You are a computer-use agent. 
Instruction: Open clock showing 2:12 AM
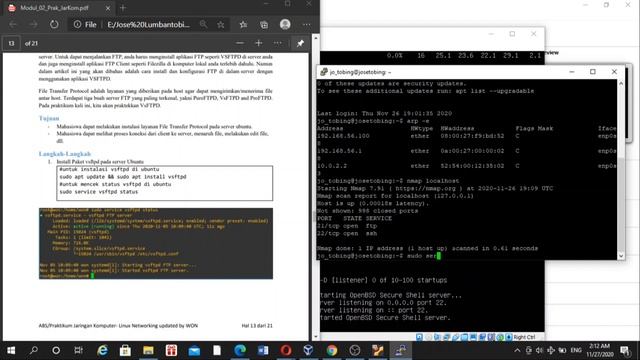coord(600,350)
